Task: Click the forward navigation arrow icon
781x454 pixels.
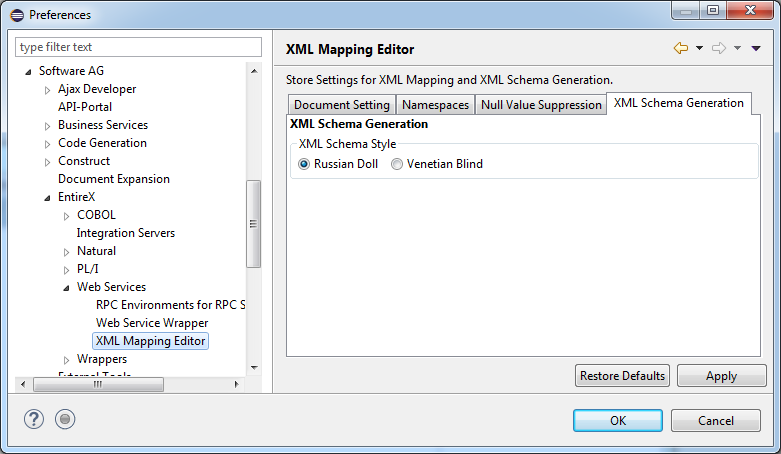Action: (x=719, y=48)
